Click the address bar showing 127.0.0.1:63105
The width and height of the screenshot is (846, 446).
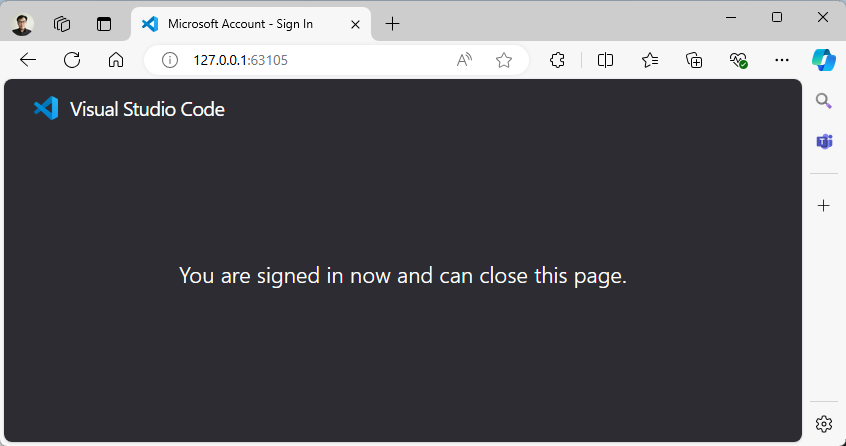click(318, 60)
